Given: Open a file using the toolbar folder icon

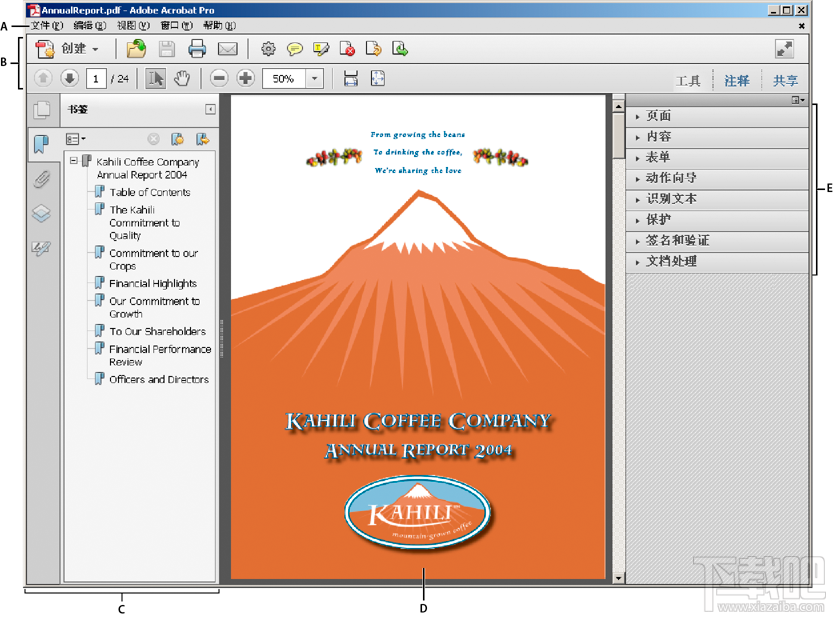Looking at the screenshot, I should coord(134,48).
